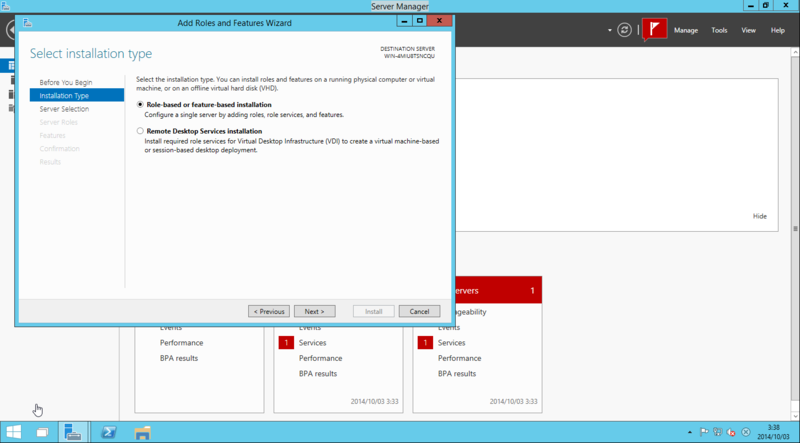Open the Tools menu in Server Manager
This screenshot has height=443, width=800.
point(719,30)
